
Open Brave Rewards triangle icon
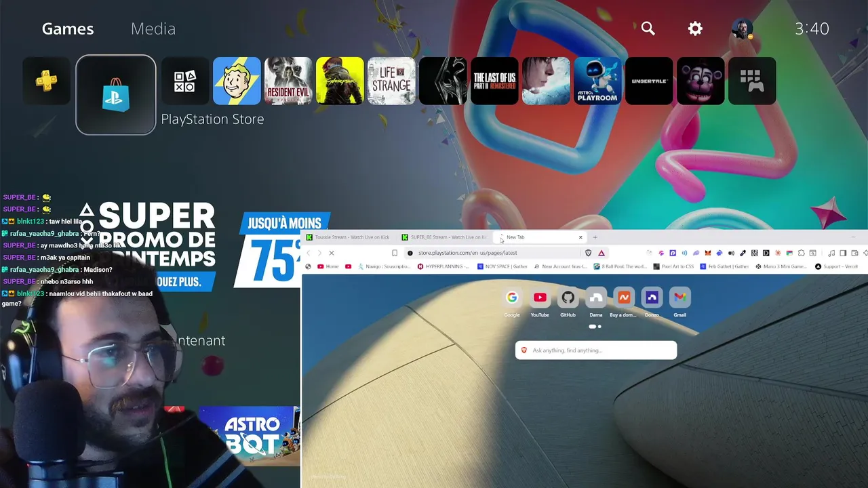point(601,253)
